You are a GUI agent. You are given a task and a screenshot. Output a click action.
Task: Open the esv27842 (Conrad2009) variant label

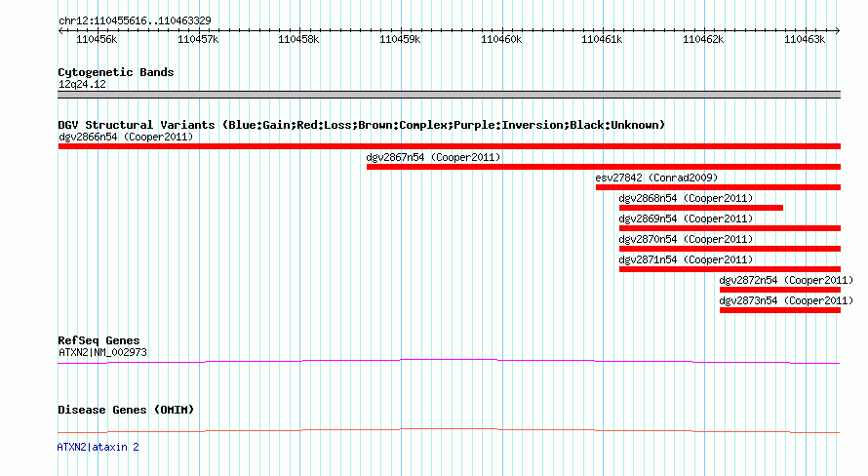click(x=656, y=178)
